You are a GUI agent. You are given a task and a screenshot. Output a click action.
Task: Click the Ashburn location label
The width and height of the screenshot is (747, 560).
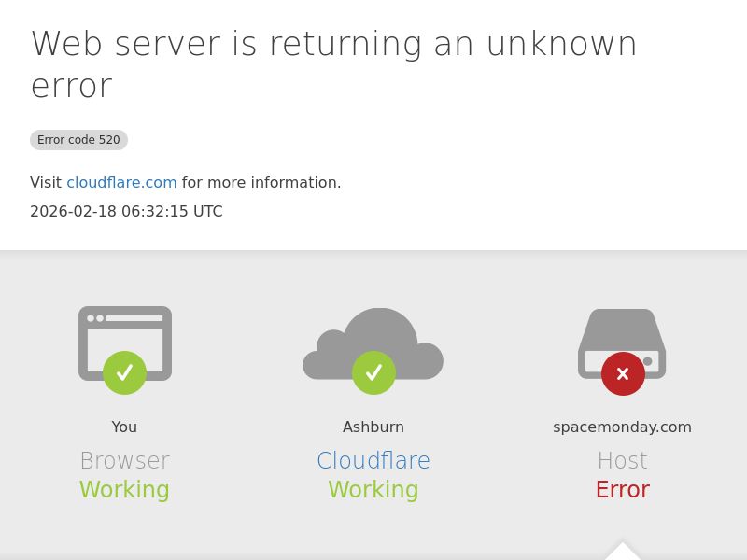373,427
